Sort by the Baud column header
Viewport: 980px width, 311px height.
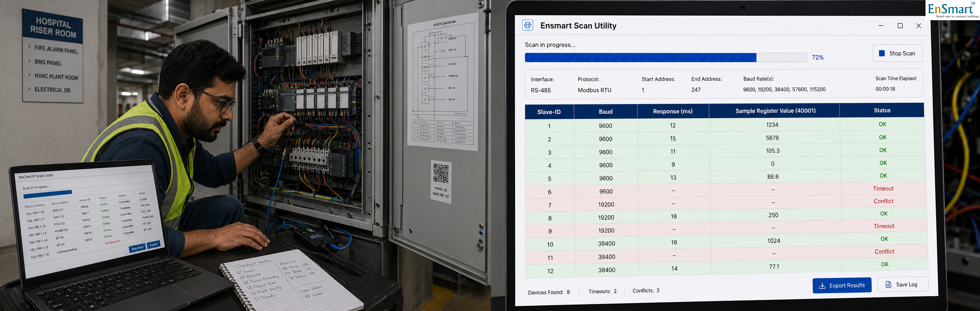coord(606,111)
